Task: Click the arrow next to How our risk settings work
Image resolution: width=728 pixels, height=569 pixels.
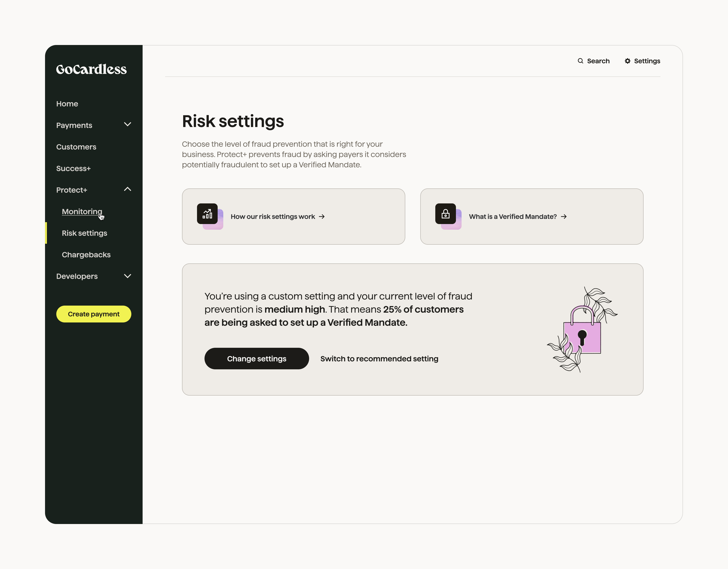Action: (x=322, y=217)
